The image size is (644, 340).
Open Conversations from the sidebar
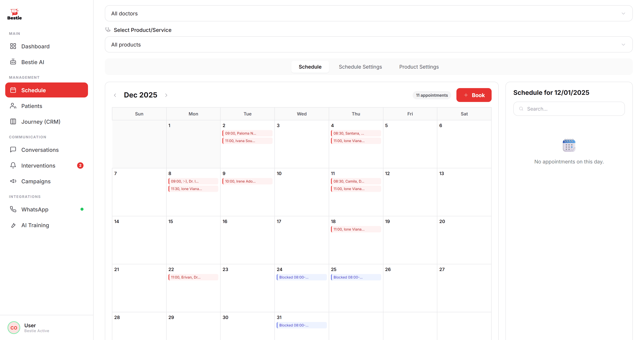pyautogui.click(x=46, y=150)
